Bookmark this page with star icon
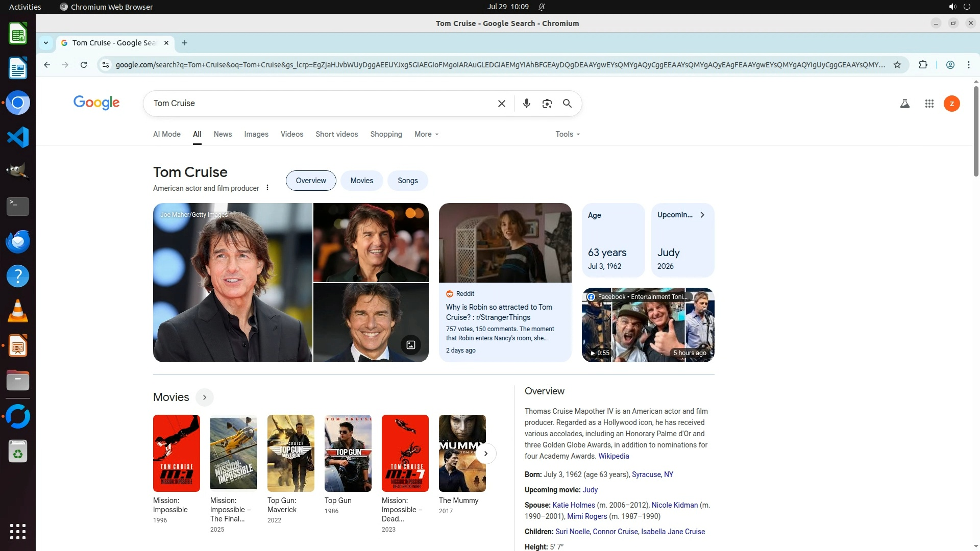 (897, 65)
